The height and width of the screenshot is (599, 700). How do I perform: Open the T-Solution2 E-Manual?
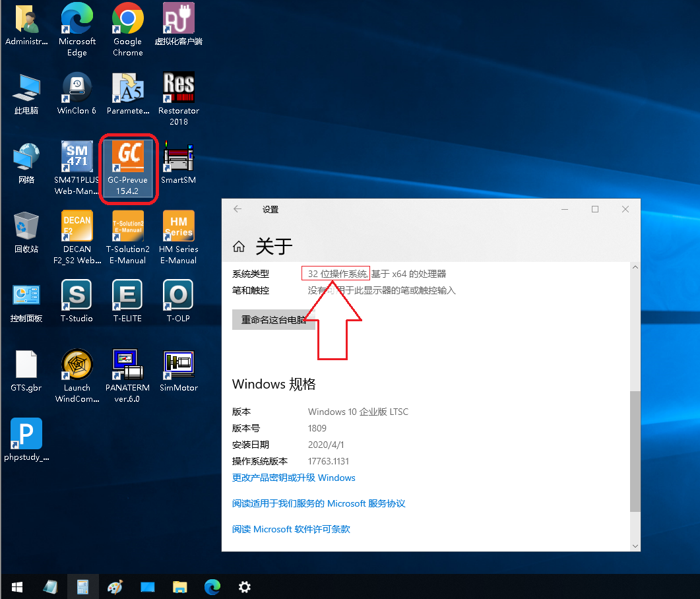[x=127, y=226]
